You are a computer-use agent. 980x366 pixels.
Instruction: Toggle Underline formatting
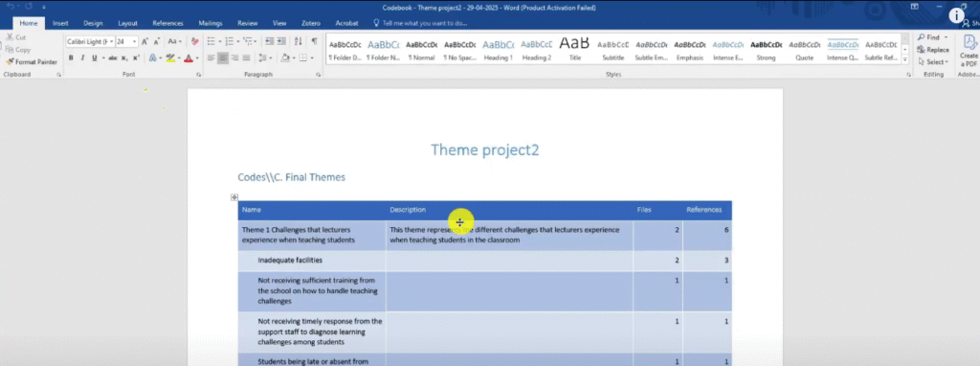[x=95, y=58]
